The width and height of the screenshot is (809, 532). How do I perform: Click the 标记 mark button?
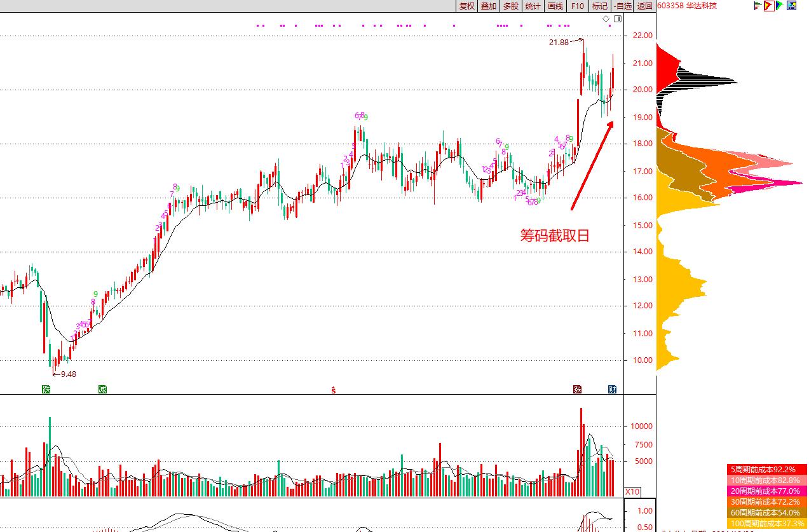tap(600, 6)
